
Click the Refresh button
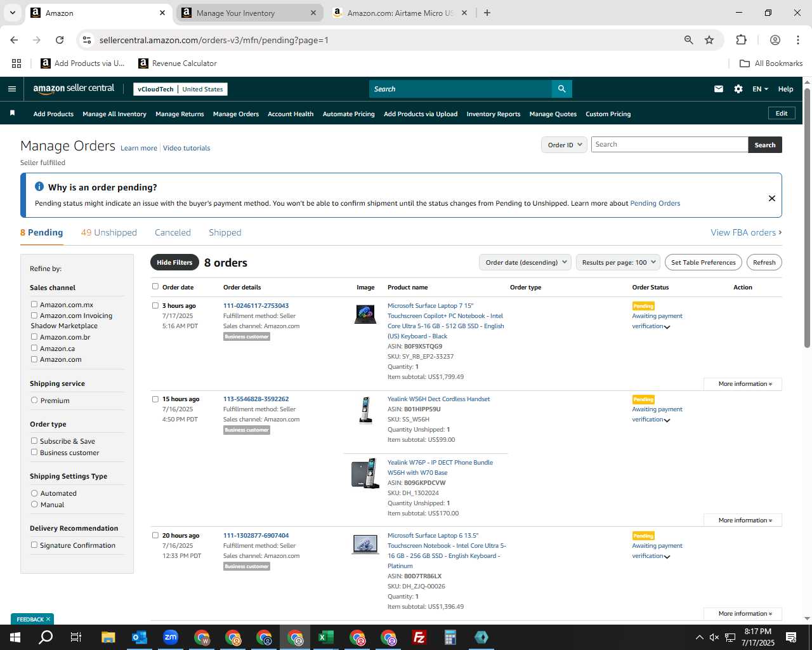(764, 262)
